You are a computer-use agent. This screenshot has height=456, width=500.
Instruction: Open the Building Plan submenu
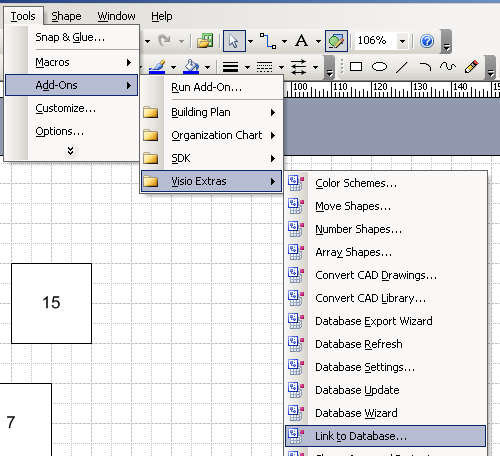212,112
